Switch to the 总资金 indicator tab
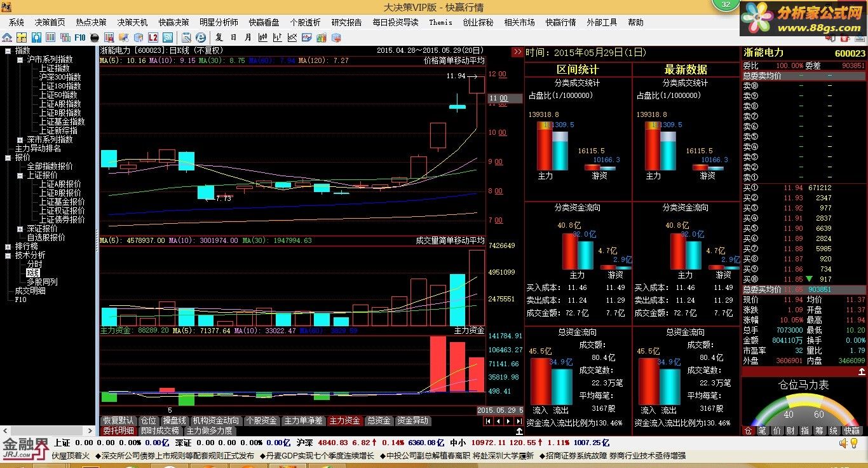 coord(379,421)
